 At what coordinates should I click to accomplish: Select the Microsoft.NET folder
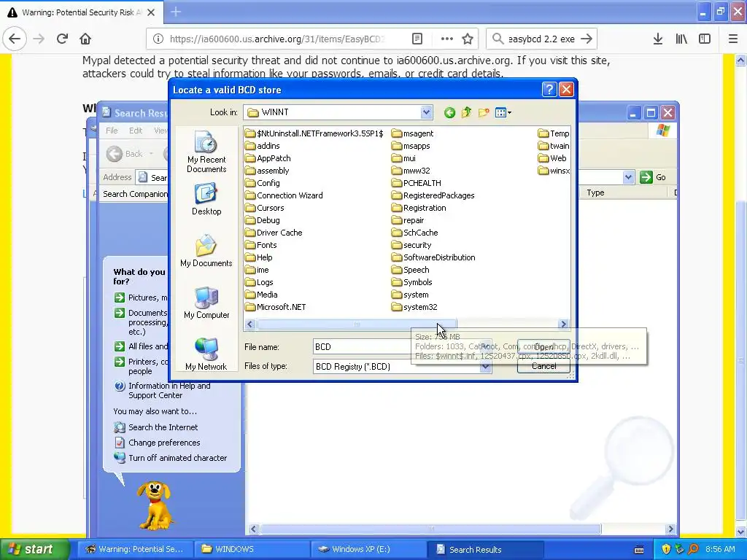tap(276, 307)
